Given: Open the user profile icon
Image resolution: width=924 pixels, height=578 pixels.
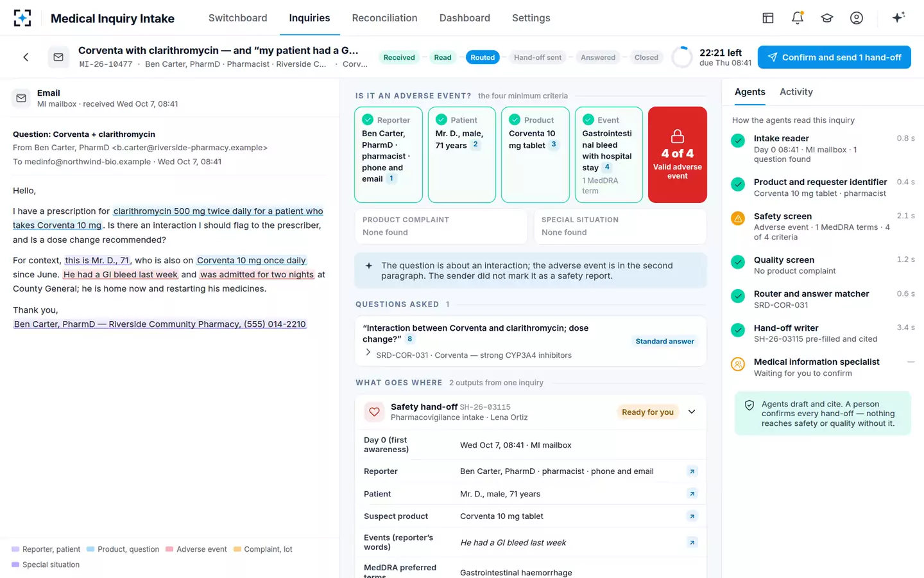Looking at the screenshot, I should pos(857,18).
